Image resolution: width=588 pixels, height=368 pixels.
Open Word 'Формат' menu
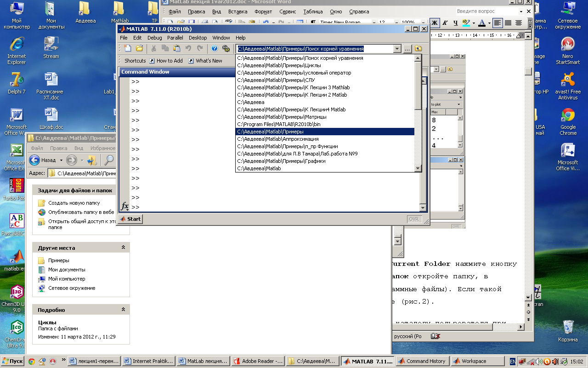[263, 11]
